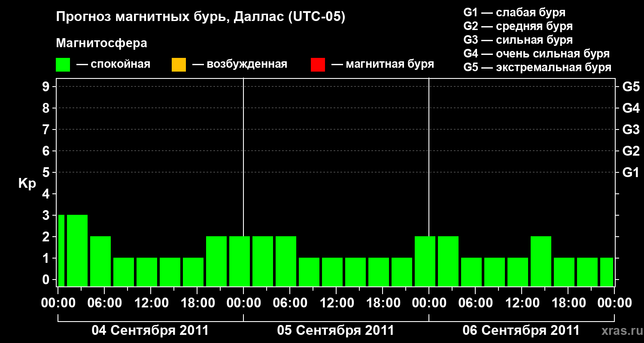Click the '— спокойная' legend label
This screenshot has width=644, height=343.
click(113, 64)
